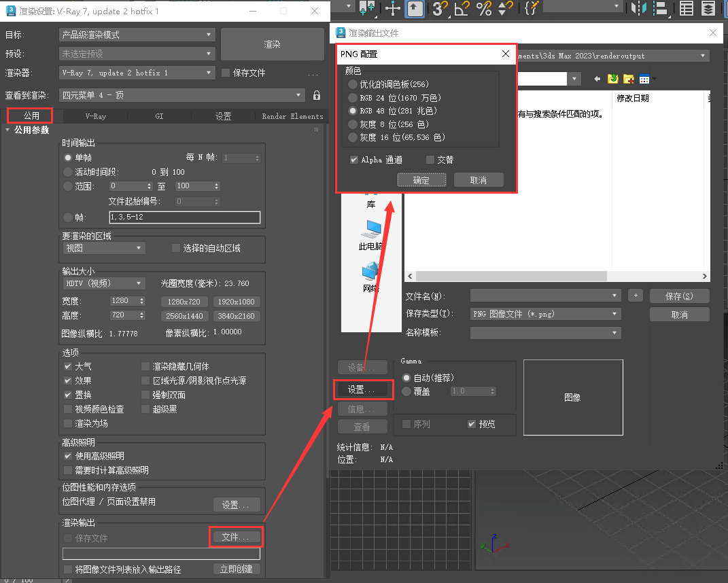Click the Mirror tool icon
Viewport: 728px width, 583px height.
638,8
